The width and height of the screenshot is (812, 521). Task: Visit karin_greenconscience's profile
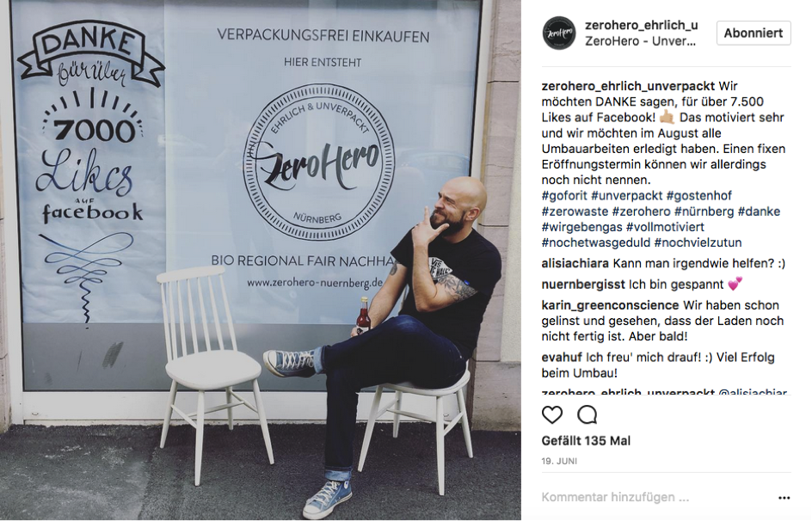coord(610,305)
